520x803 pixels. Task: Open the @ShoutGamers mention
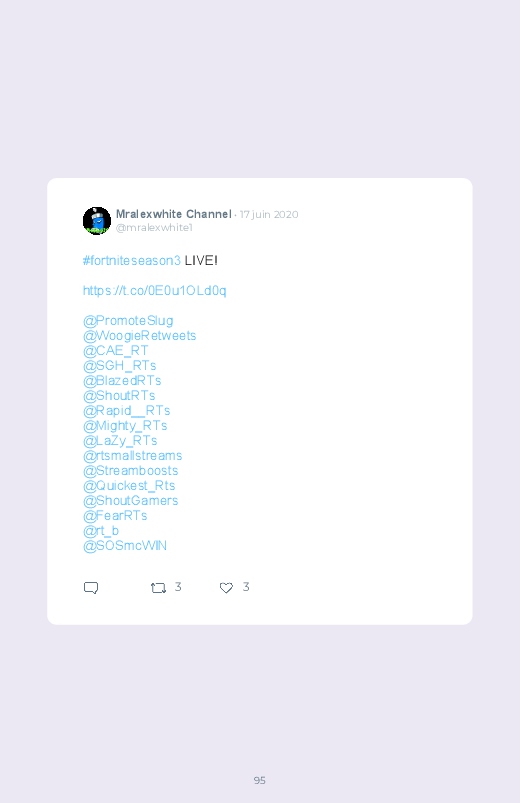[131, 500]
